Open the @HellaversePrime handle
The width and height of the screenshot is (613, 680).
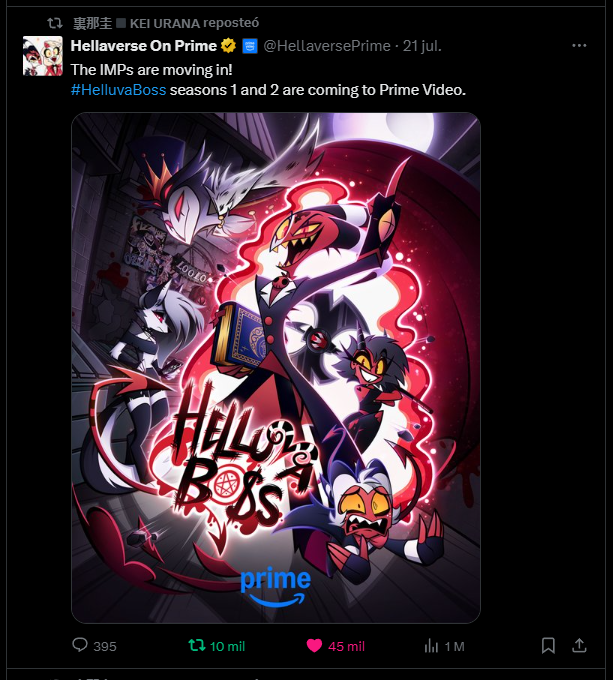point(327,46)
